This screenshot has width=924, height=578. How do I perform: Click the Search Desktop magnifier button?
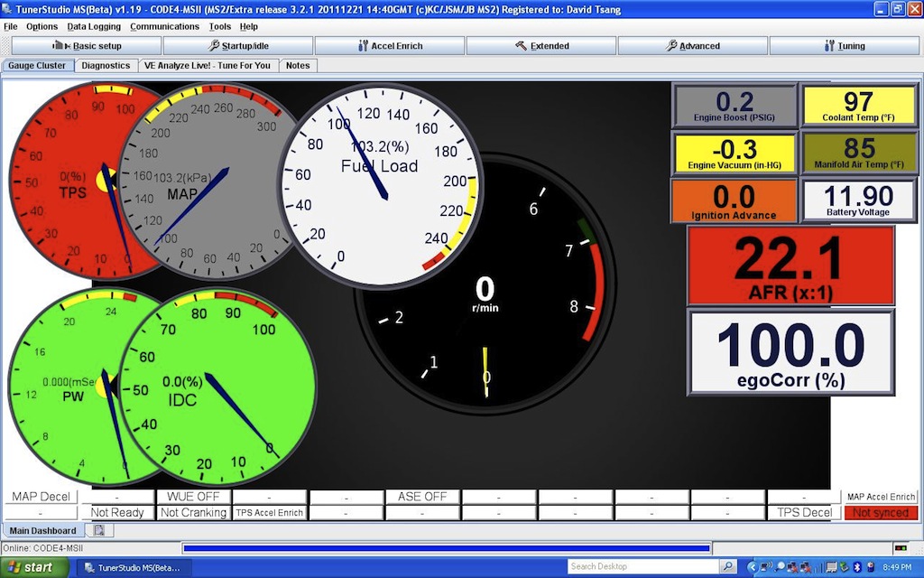728,567
